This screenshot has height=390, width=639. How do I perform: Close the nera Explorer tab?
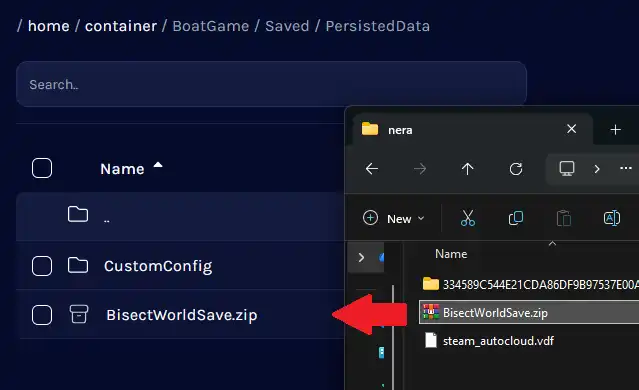[571, 129]
